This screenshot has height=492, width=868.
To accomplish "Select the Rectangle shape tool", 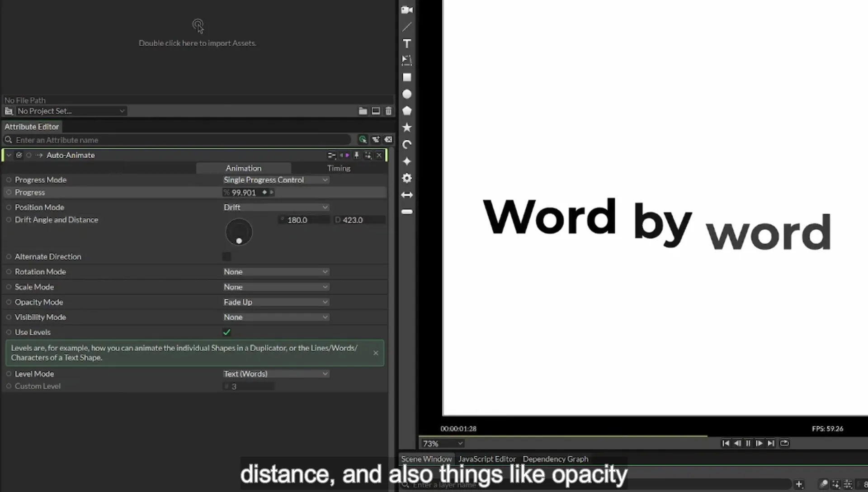I will pyautogui.click(x=407, y=77).
